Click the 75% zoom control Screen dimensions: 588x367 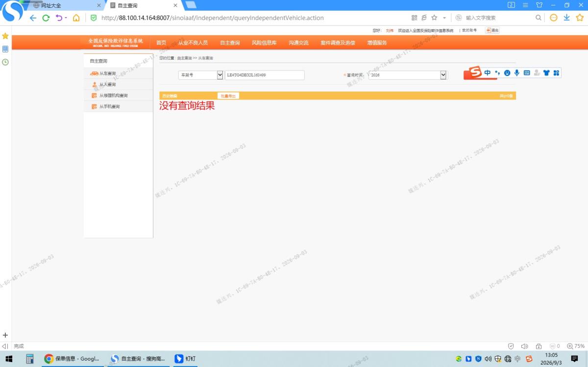(576, 346)
